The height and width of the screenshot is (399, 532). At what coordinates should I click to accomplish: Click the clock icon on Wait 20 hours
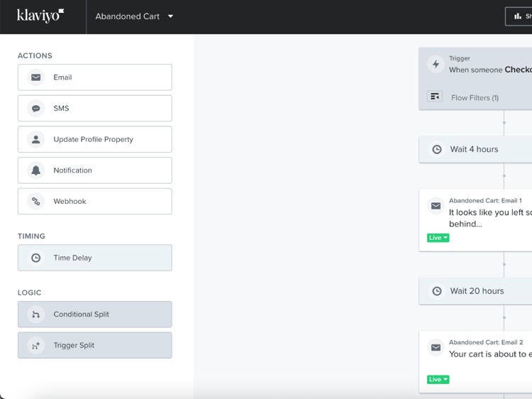click(x=437, y=291)
